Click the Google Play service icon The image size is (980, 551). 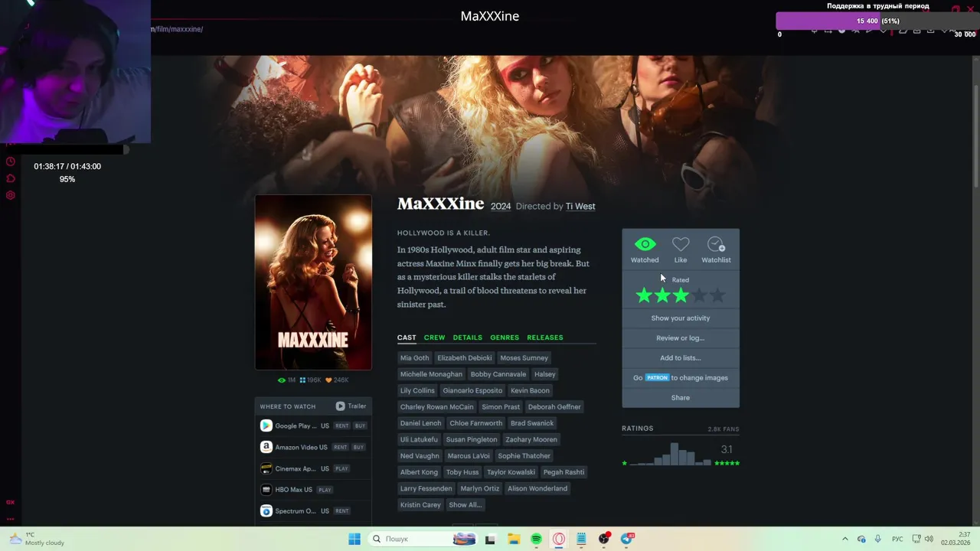point(266,425)
